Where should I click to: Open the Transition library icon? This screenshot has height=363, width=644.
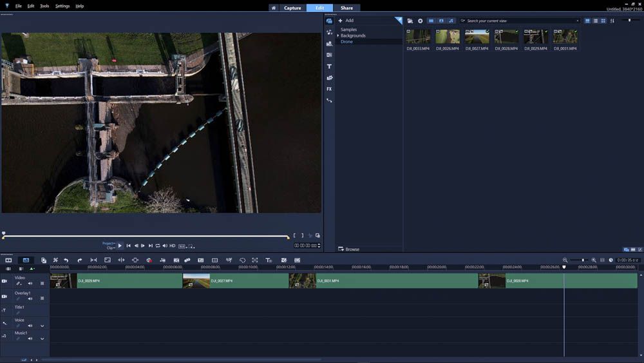pyautogui.click(x=329, y=55)
